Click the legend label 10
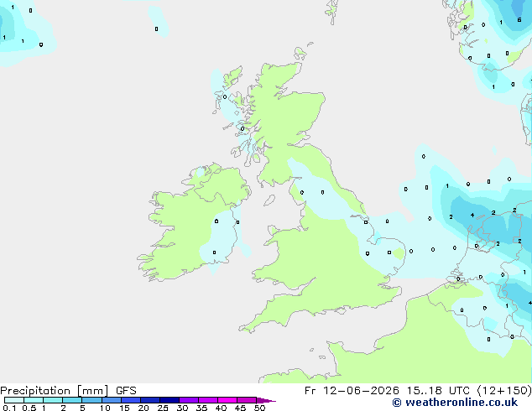 [105, 408]
